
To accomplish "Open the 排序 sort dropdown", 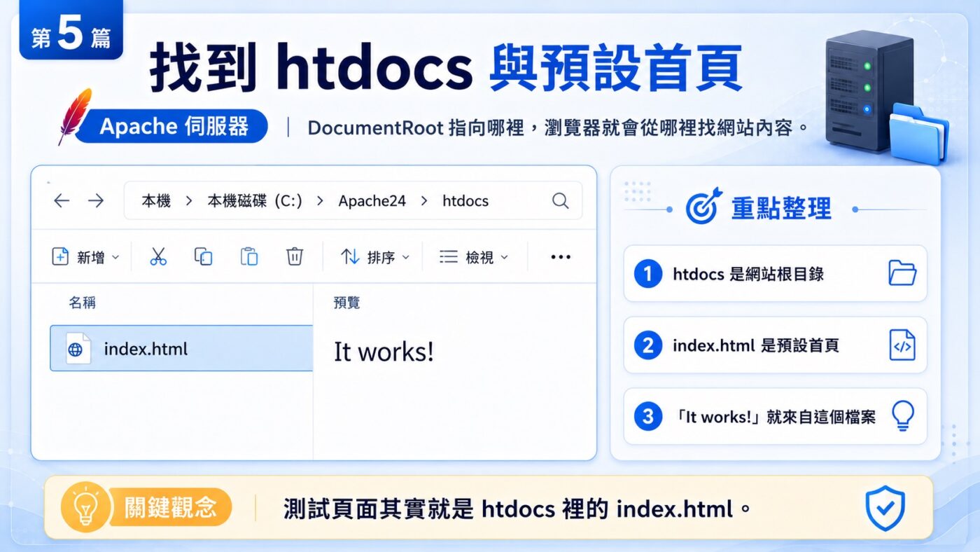I will [x=374, y=257].
